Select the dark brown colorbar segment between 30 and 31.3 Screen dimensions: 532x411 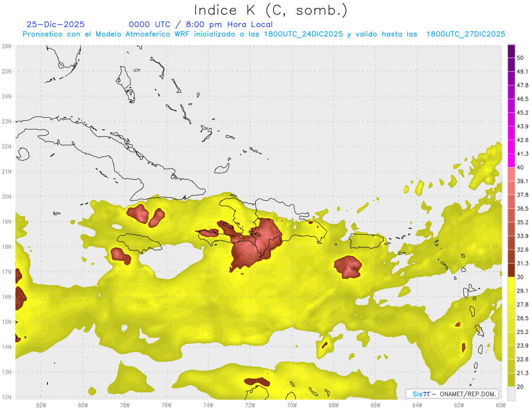tap(511, 270)
